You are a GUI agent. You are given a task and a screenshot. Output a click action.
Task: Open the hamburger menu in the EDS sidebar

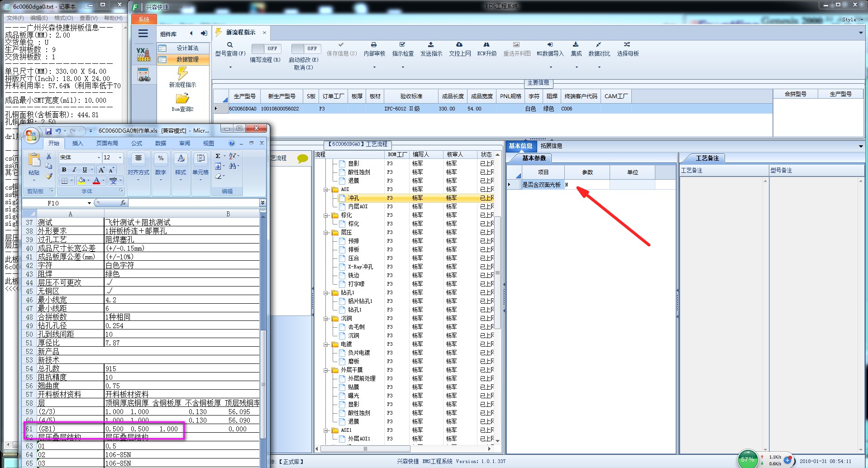tap(143, 33)
